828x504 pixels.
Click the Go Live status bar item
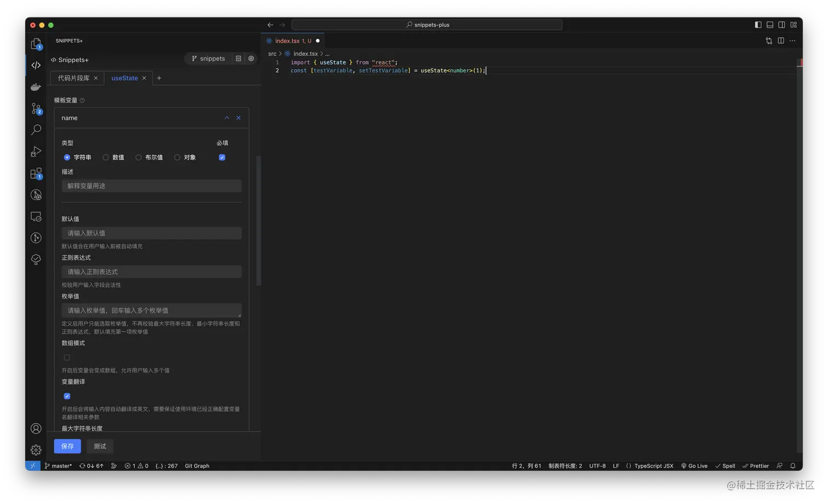[694, 466]
